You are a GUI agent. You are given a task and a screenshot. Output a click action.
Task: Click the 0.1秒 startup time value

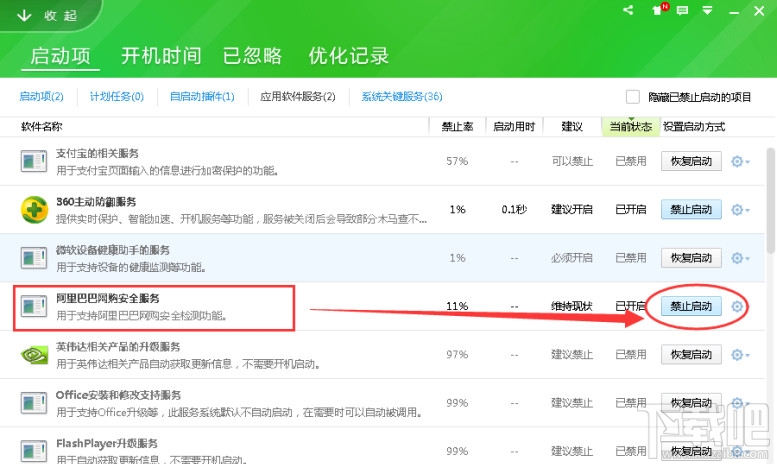coord(514,210)
